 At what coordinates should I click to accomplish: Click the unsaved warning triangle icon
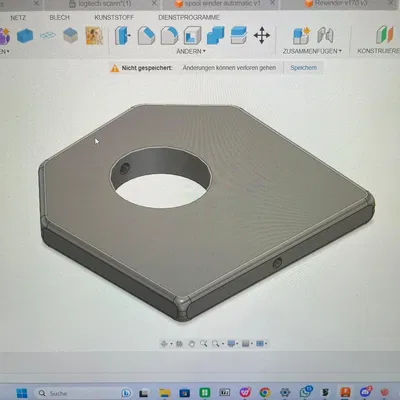pyautogui.click(x=115, y=68)
